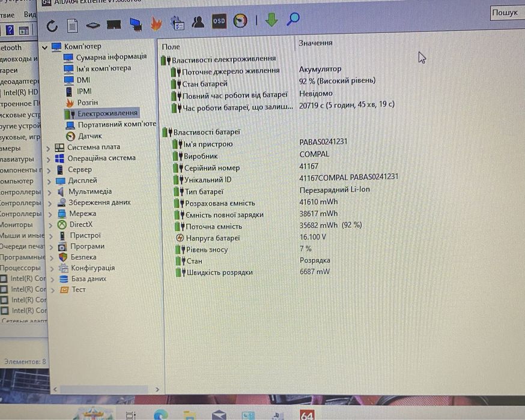Expand the Дисплей node
This screenshot has width=525, height=420.
[49, 182]
